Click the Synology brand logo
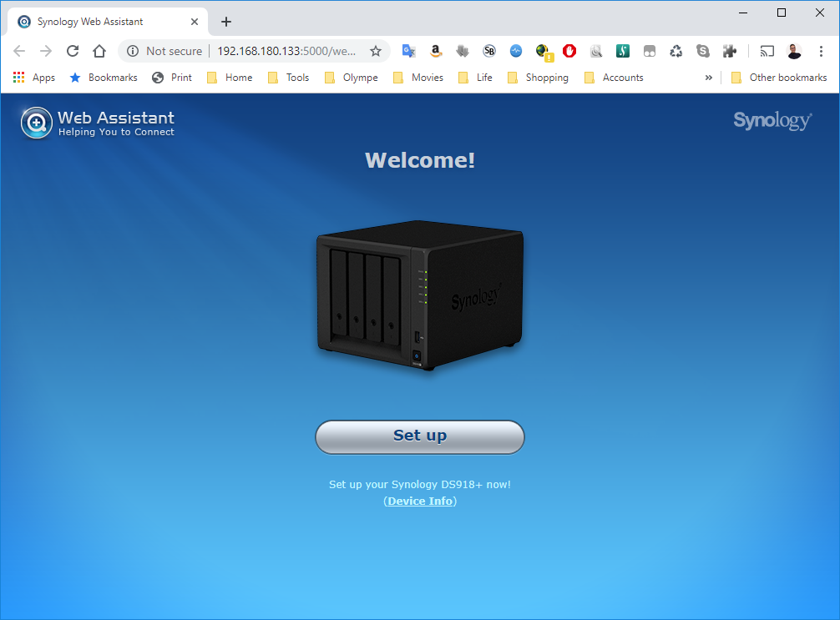The height and width of the screenshot is (620, 840). coord(772,121)
